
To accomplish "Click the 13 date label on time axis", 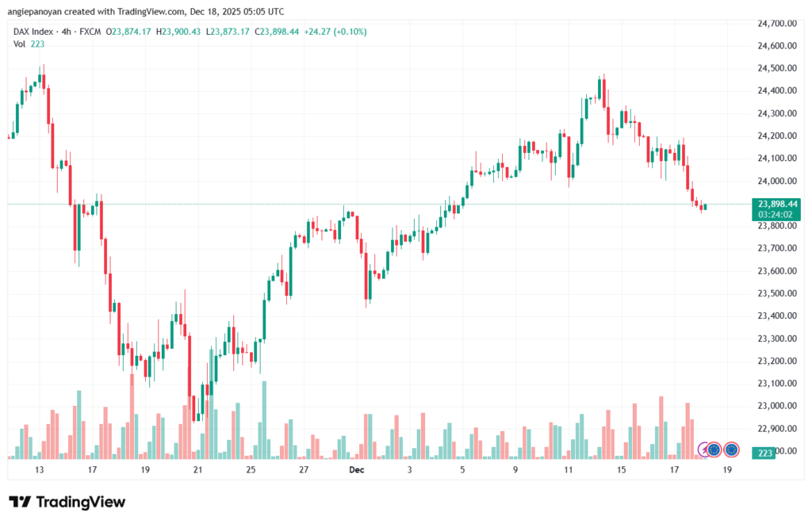I will (39, 469).
